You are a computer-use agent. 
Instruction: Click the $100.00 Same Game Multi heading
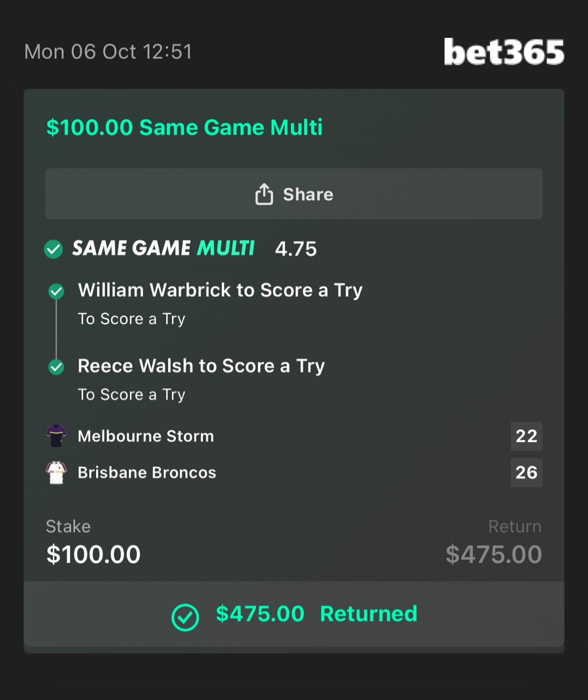184,128
